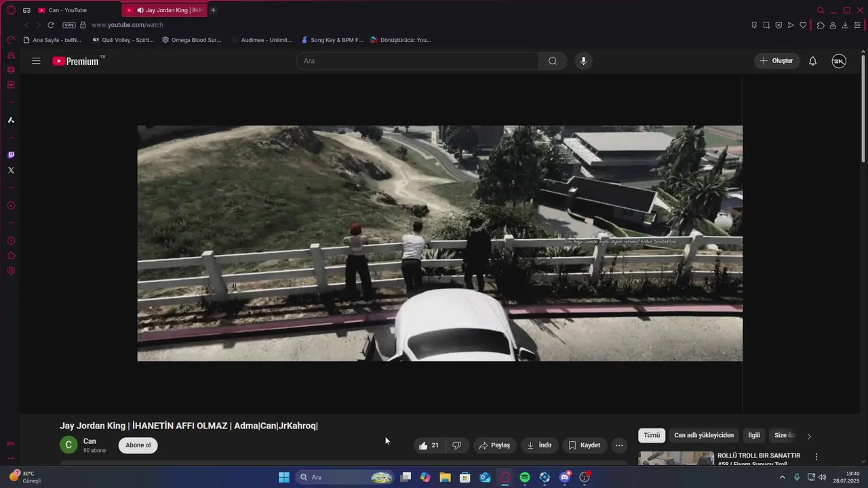Open the 'Audimee - Unlimit...' bookmark

(262, 40)
